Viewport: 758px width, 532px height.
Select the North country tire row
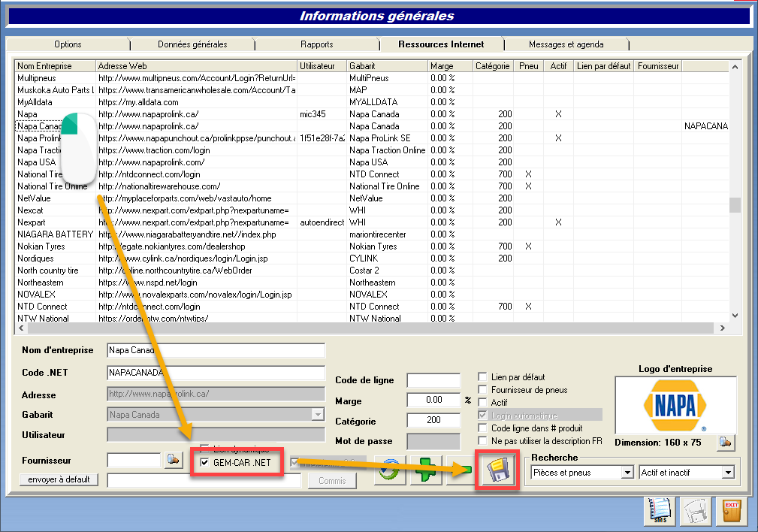(371, 271)
